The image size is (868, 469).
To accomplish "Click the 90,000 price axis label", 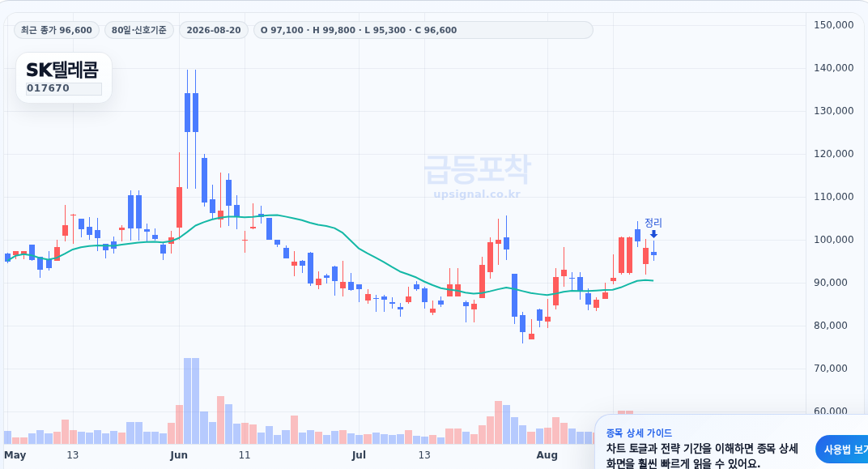I will 831,283.
